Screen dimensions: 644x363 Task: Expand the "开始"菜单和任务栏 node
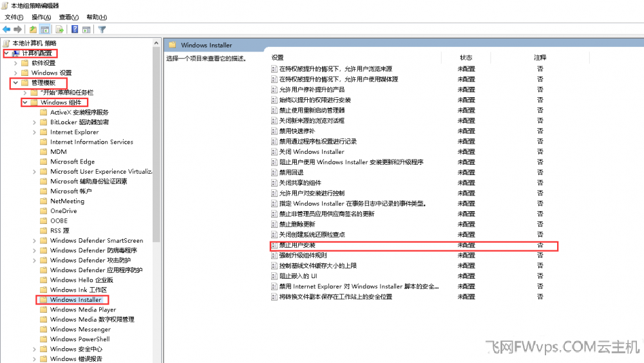click(25, 93)
